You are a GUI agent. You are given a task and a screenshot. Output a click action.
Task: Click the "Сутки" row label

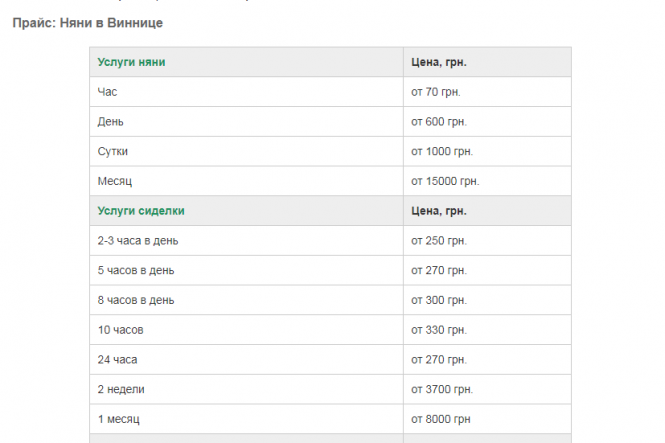coord(113,152)
